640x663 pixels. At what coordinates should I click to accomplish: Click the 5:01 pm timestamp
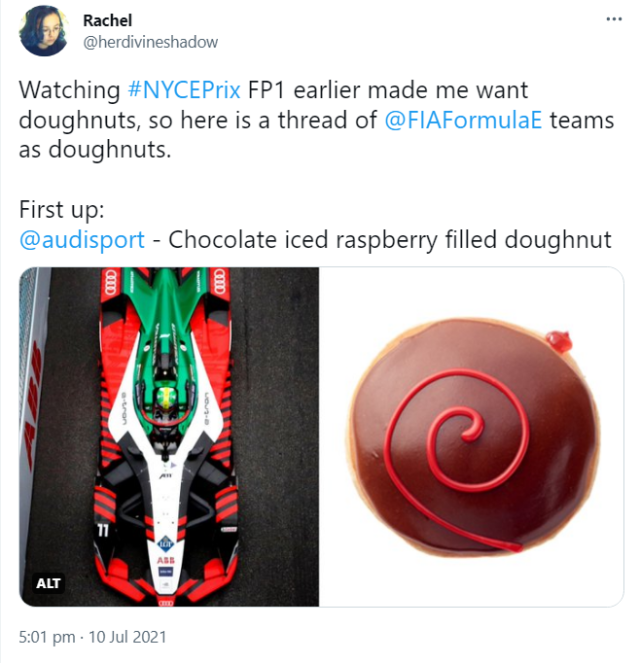(x=44, y=636)
